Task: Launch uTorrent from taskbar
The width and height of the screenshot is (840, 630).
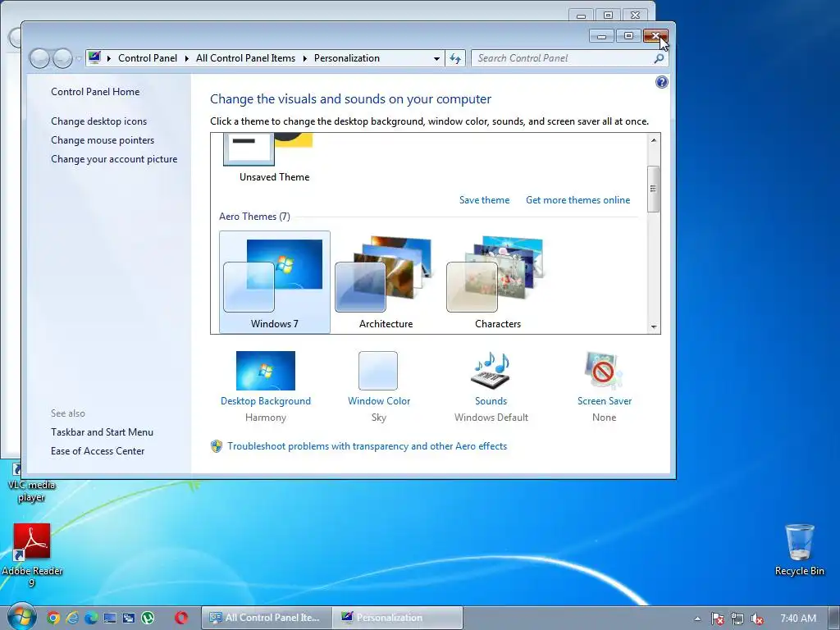Action: (x=148, y=618)
